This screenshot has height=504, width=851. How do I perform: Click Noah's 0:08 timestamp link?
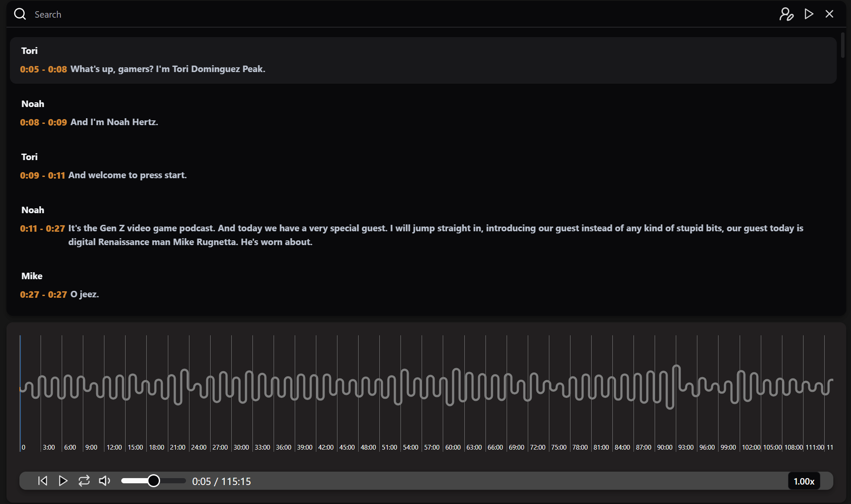[30, 122]
